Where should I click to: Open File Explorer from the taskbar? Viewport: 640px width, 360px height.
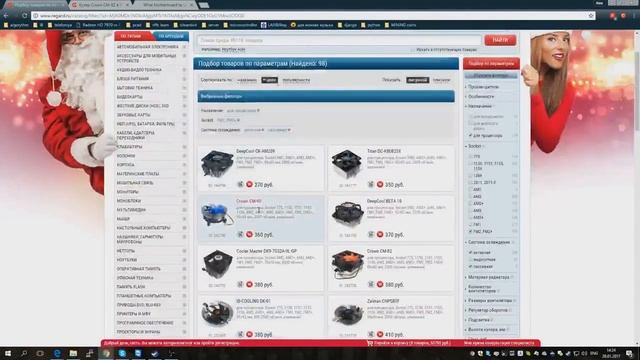coord(73,353)
